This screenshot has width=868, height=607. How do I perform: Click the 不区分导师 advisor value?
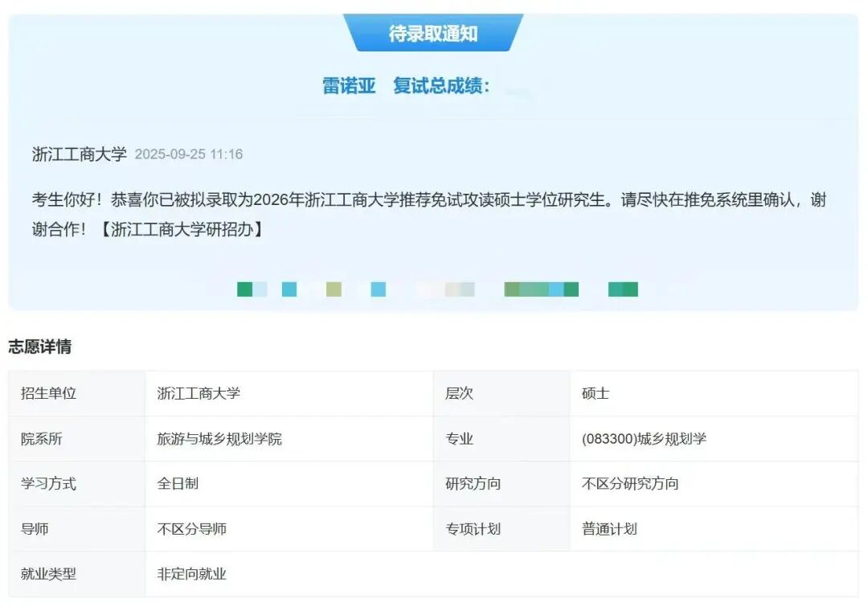191,529
